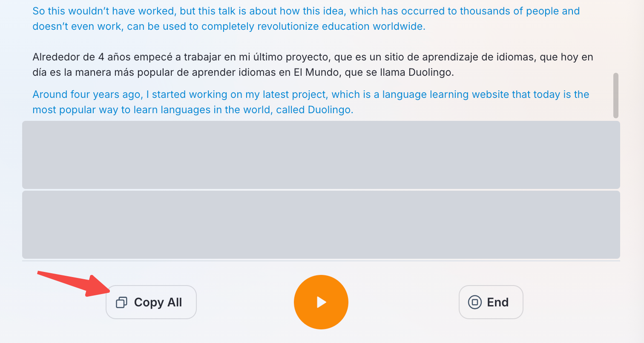Viewport: 644px width, 343px height.
Task: Click the stop square icon in End
Action: coord(474,302)
